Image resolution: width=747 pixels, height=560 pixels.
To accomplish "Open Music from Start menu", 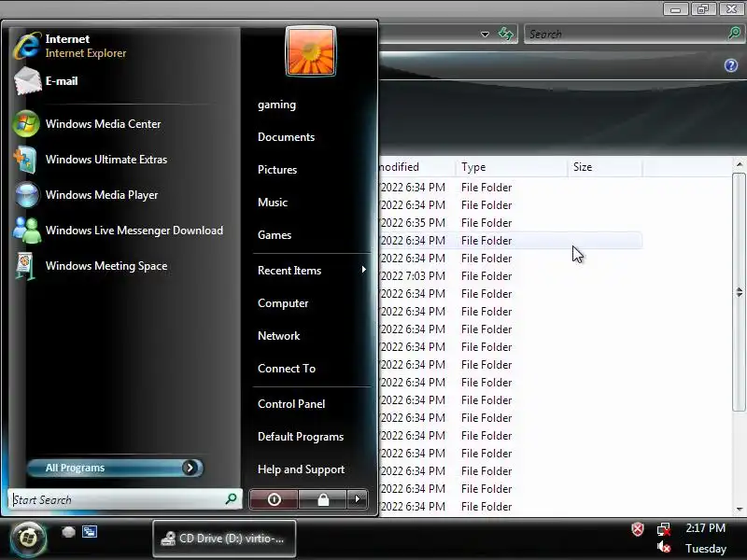I will [273, 203].
